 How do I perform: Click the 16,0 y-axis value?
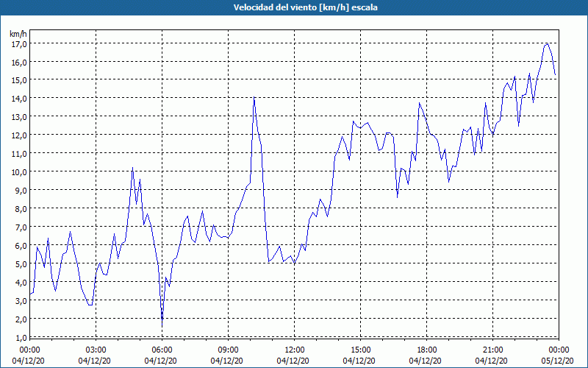pyautogui.click(x=19, y=63)
